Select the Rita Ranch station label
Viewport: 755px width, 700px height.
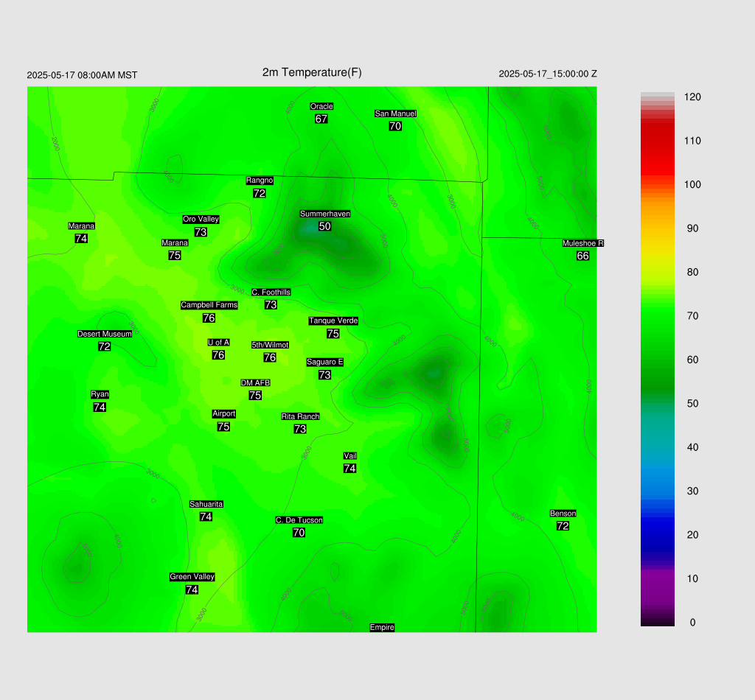pos(301,416)
